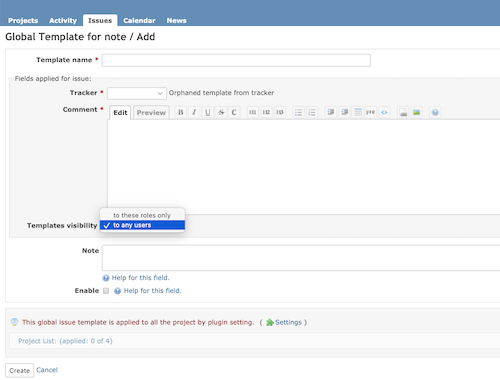Insert an image in the comment
This screenshot has width=500, height=380.
click(416, 112)
